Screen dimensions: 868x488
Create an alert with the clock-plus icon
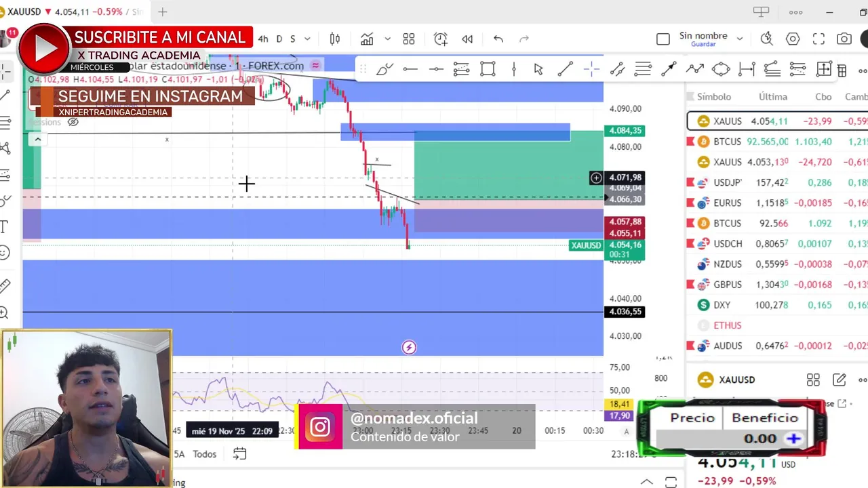[441, 39]
